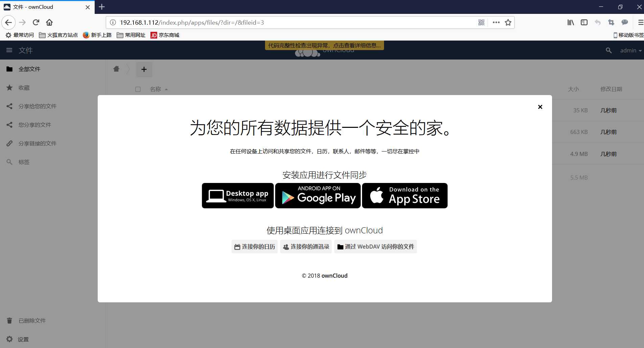
Task: Expand the admin user dropdown
Action: [x=630, y=50]
